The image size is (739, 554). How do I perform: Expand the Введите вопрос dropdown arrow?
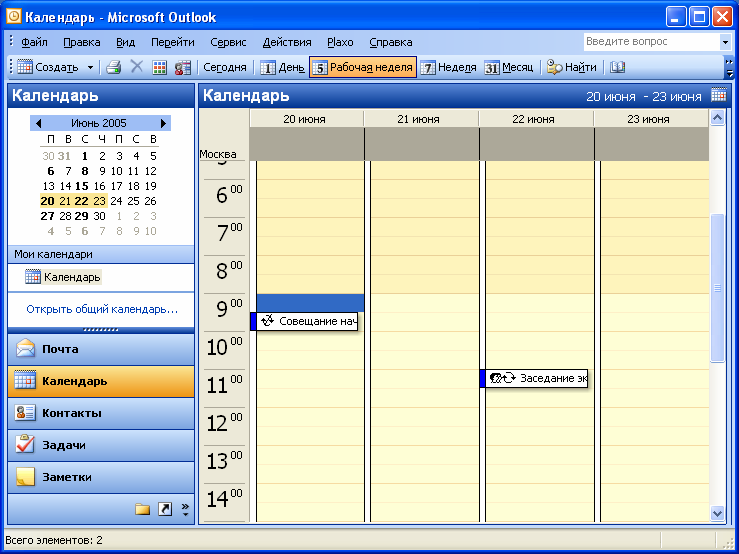click(725, 42)
